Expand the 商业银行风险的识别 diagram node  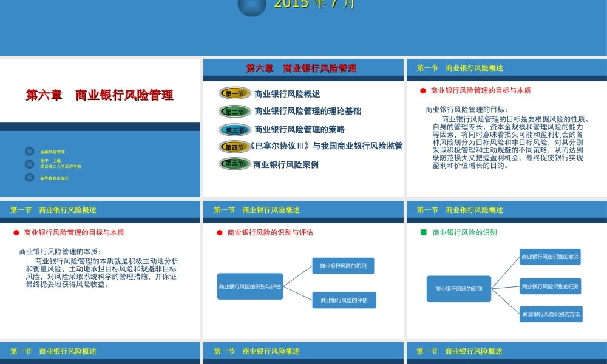pyautogui.click(x=458, y=289)
